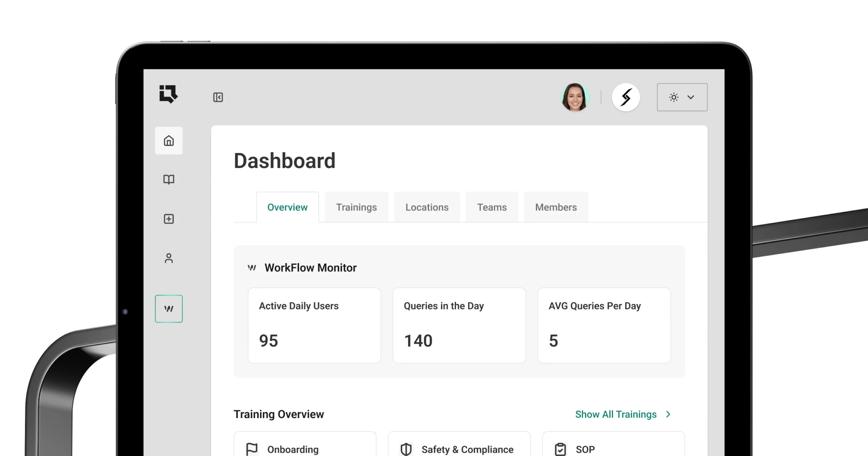Select the WorkFlow W icon in sidebar
This screenshot has height=456, width=868.
point(169,309)
